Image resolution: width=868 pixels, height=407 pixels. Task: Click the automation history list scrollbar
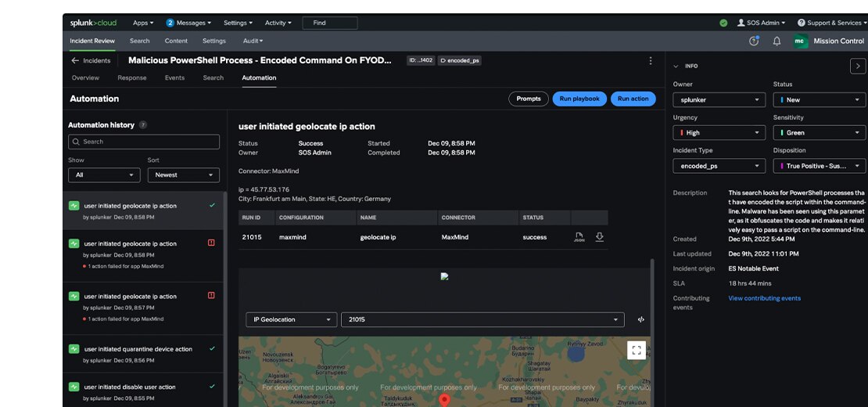pyautogui.click(x=225, y=299)
